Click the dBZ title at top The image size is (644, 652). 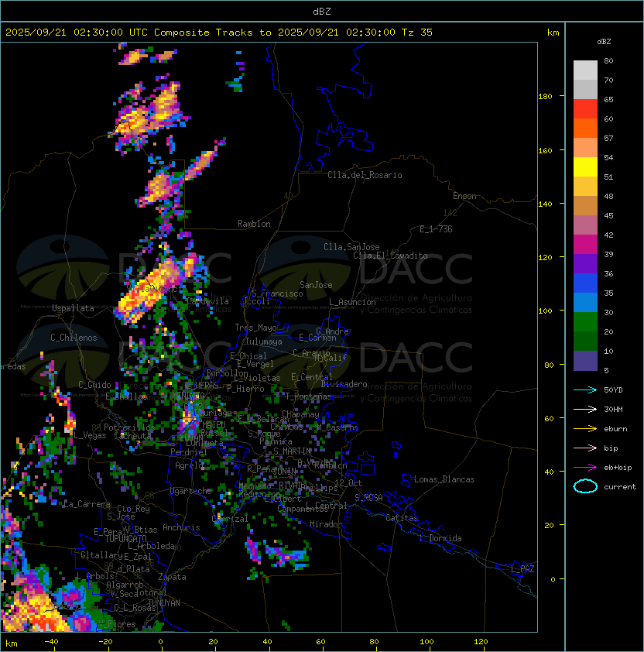tap(322, 11)
